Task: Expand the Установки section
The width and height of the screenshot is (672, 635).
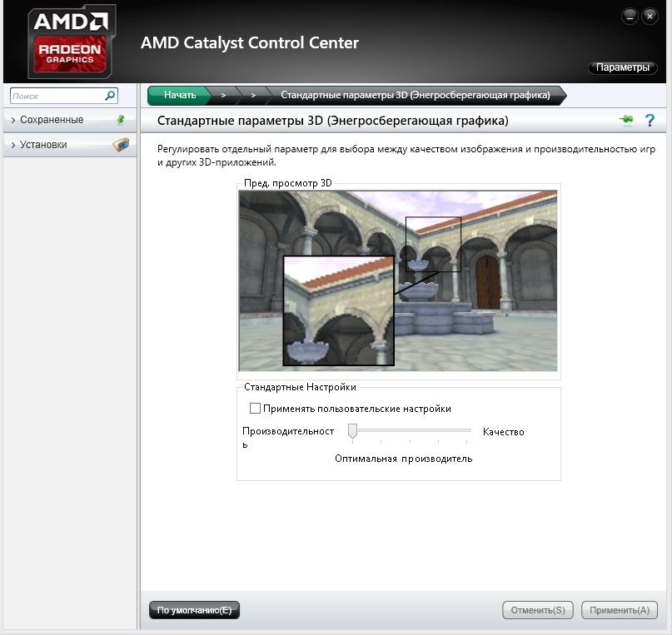Action: 70,145
